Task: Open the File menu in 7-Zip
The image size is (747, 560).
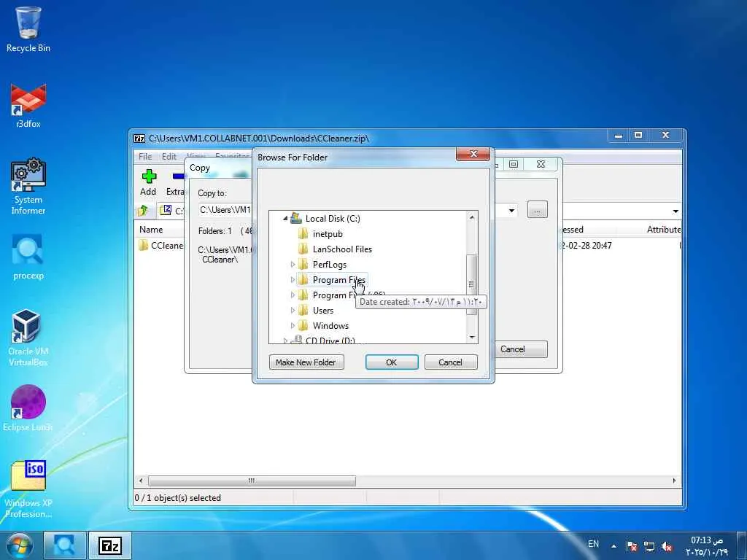Action: pyautogui.click(x=145, y=157)
